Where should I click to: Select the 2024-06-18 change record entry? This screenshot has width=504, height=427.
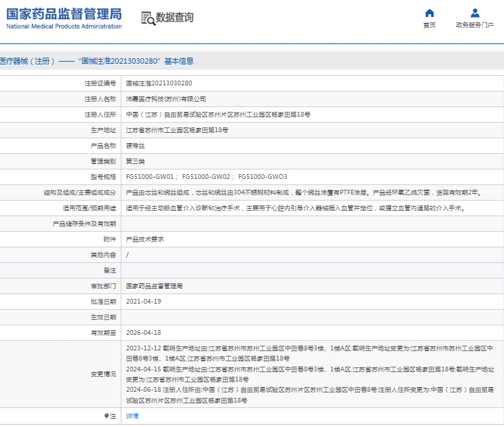tap(310, 395)
